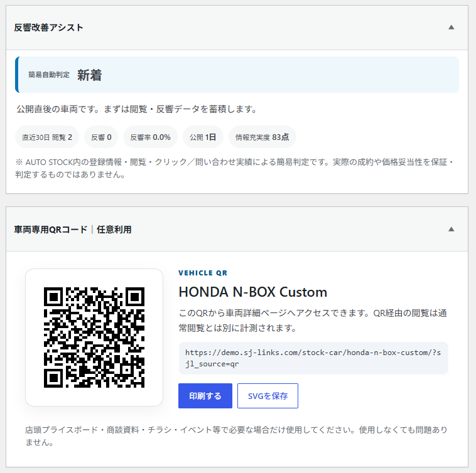This screenshot has width=476, height=473.
Task: Select the vehicle QR URL text box
Action: pos(313,358)
